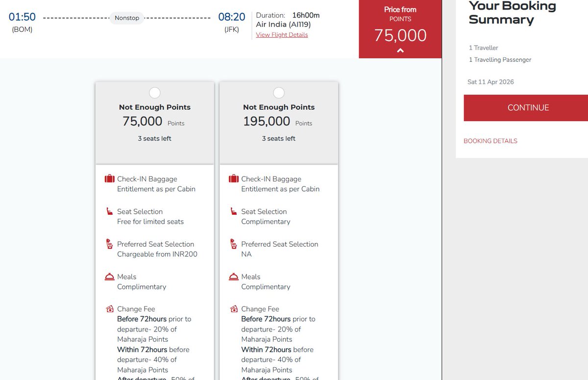This screenshot has width=588, height=380.
Task: Click Meals cloche icon in 75,000 card
Action: [x=110, y=277]
